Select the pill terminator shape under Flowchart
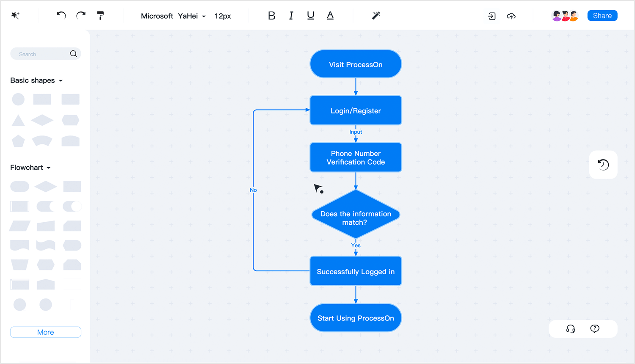This screenshot has height=364, width=635. tap(19, 186)
